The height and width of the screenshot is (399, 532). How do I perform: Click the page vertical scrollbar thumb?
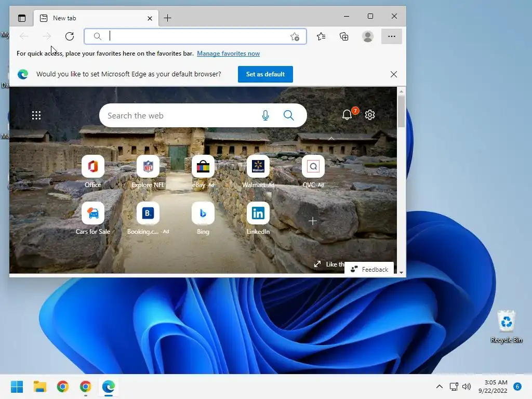click(402, 111)
